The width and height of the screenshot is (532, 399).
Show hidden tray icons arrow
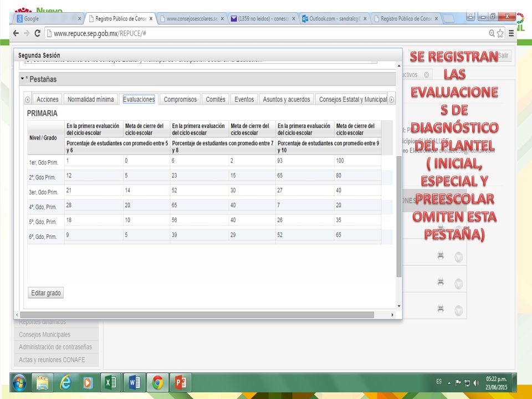coord(449,383)
